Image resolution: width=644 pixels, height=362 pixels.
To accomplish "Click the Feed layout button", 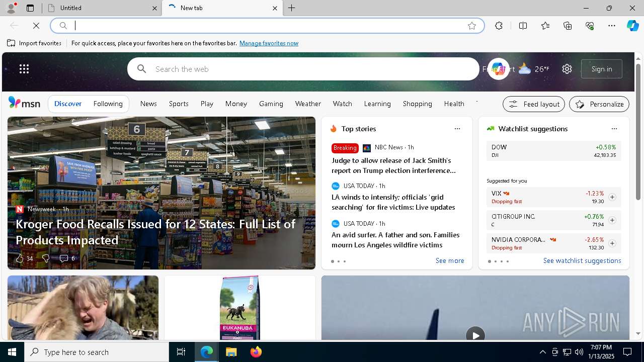I will click(x=534, y=104).
